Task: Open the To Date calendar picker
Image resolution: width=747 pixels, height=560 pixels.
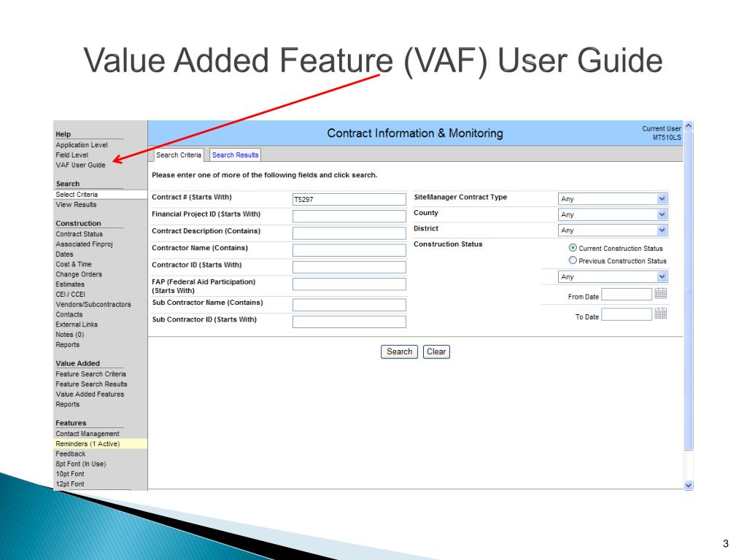Action: [660, 314]
